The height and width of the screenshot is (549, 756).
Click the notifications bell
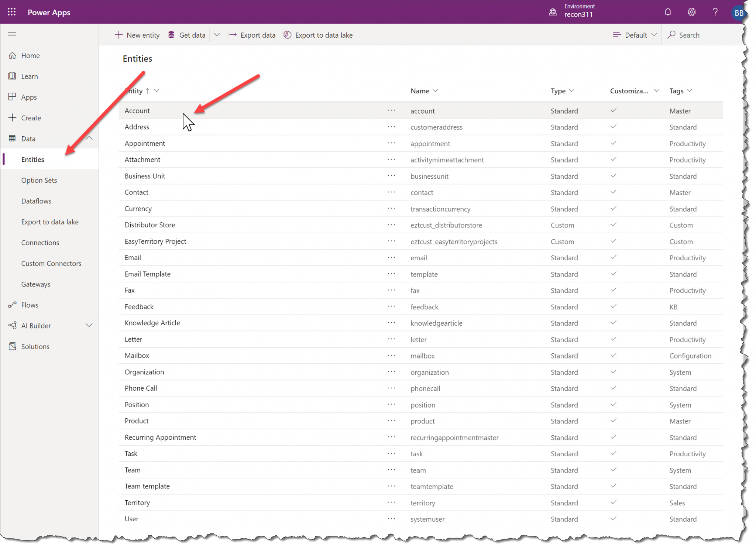pyautogui.click(x=668, y=11)
